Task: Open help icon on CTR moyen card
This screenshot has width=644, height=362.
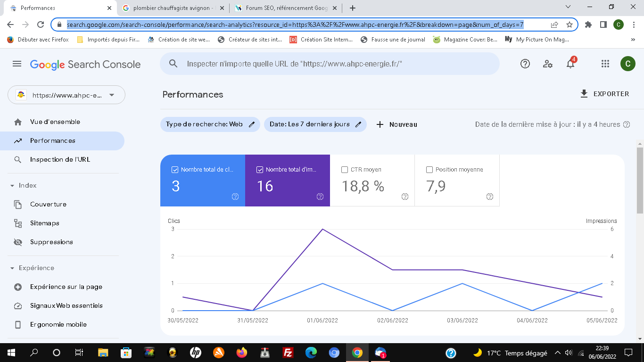Action: (x=405, y=197)
